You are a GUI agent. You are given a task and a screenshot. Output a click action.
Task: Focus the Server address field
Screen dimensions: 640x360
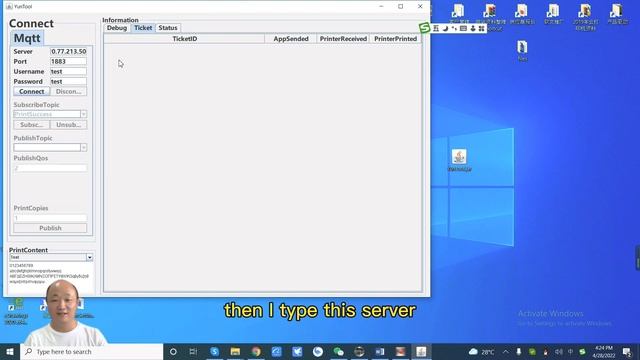68,51
